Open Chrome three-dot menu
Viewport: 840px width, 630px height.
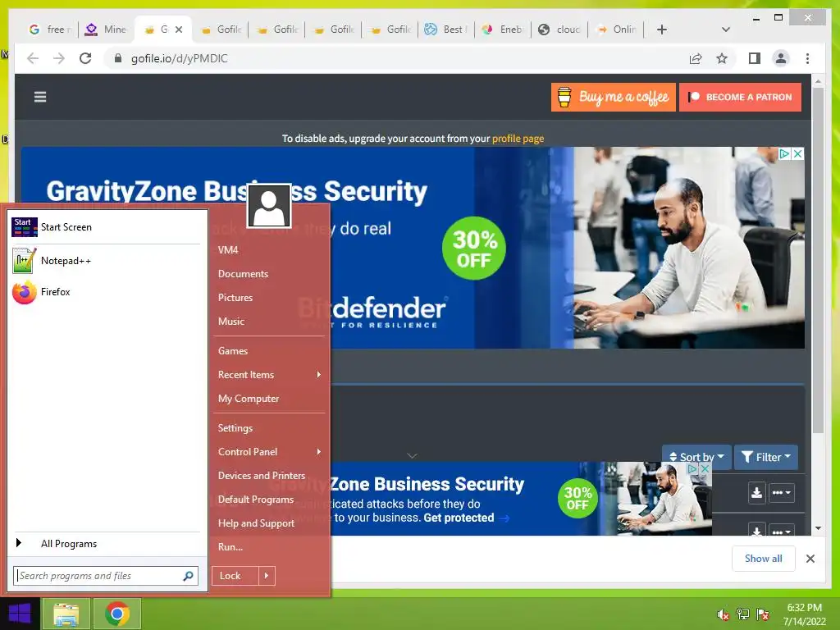(x=807, y=58)
